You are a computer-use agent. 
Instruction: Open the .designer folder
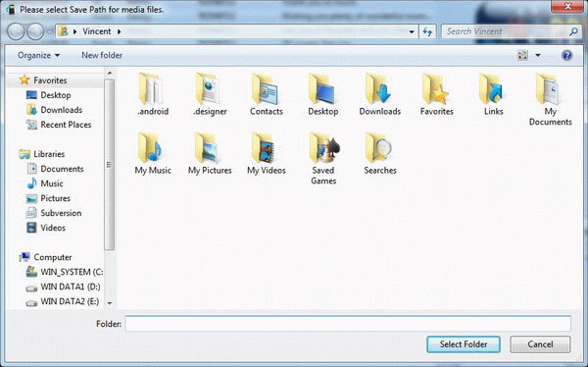[210, 94]
